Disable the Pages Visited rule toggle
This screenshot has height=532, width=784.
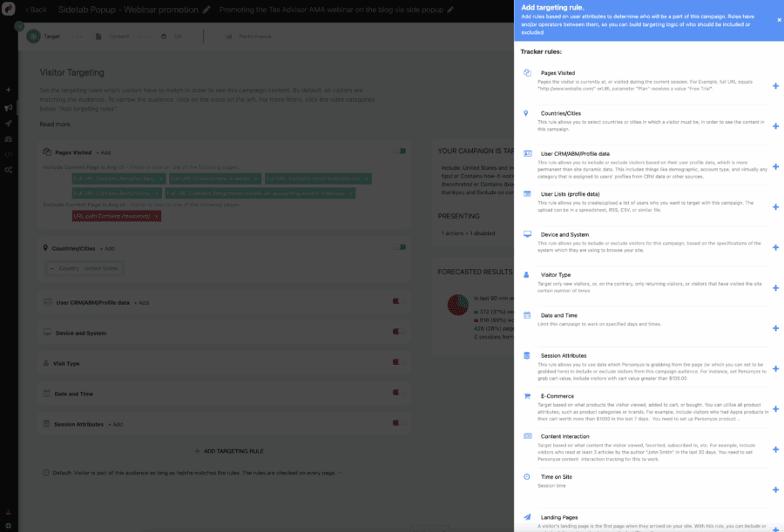[x=397, y=152]
